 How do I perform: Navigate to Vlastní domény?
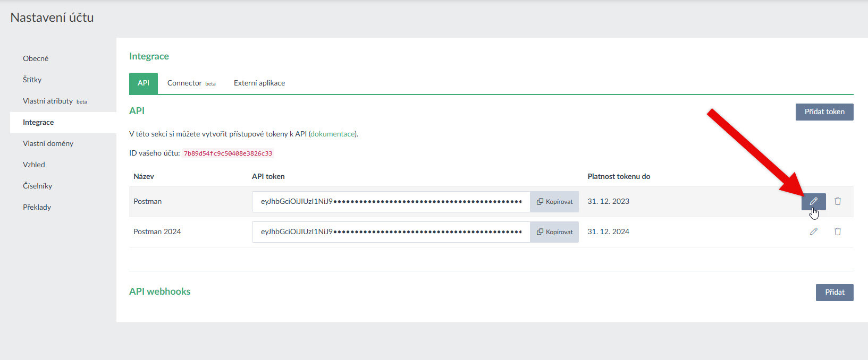tap(48, 143)
